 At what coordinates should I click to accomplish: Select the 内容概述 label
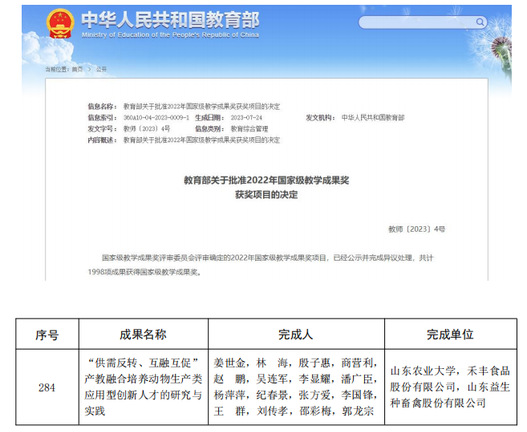[x=102, y=140]
